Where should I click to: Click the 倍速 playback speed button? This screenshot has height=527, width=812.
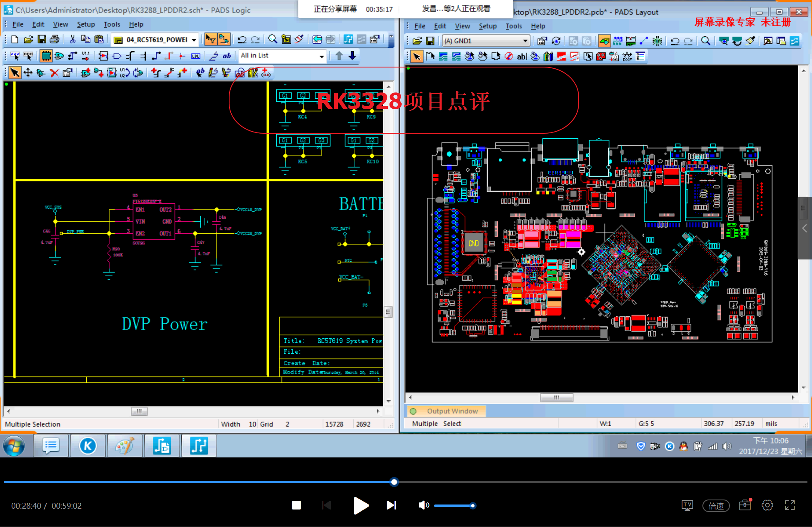(x=716, y=505)
